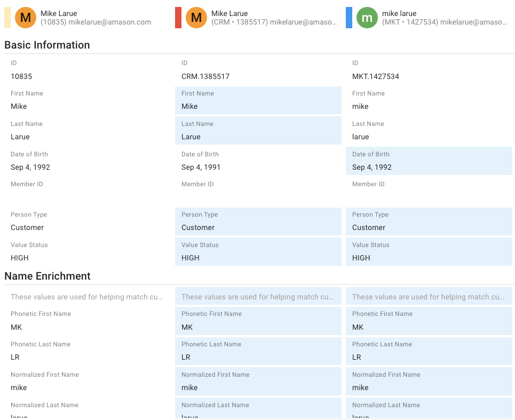Select the avatar initial M in the middle header
The width and height of the screenshot is (515, 420).
(x=196, y=18)
